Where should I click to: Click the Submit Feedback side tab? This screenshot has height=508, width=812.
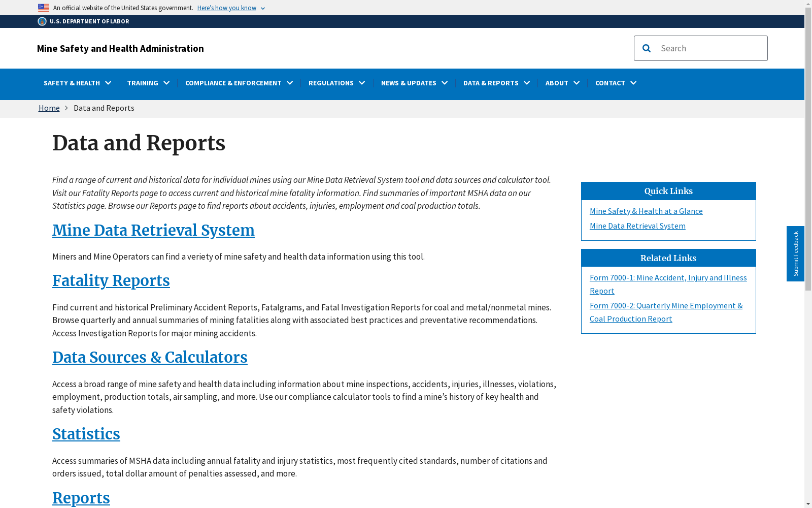click(x=795, y=253)
